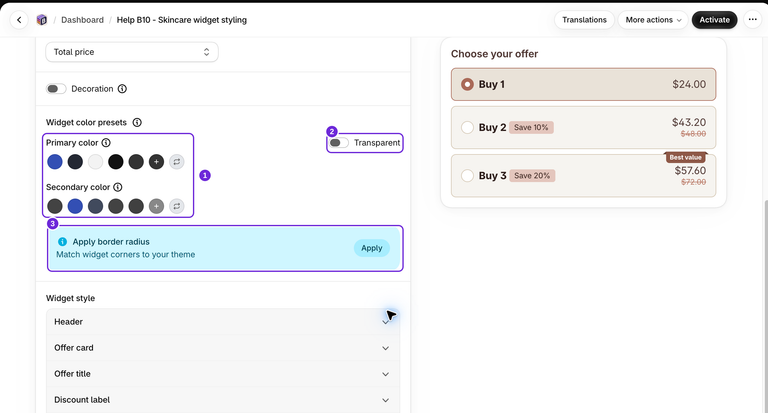The width and height of the screenshot is (768, 413).
Task: Expand the Discount label section
Action: [x=223, y=400]
